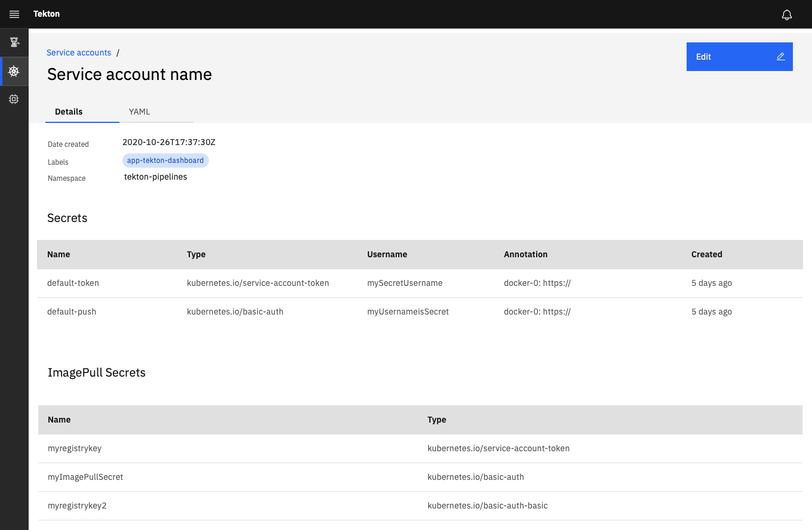812x530 pixels.
Task: Select the myregistrykey2 row
Action: click(x=77, y=506)
